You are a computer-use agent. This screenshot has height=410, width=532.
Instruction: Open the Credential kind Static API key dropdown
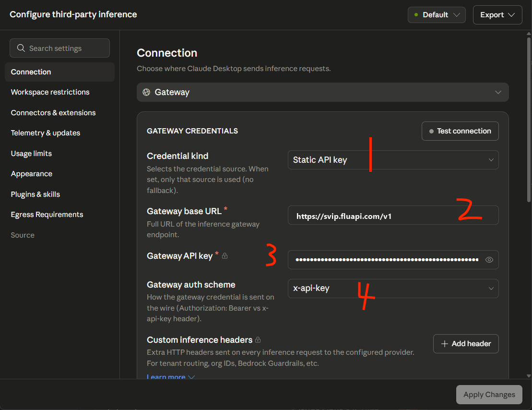tap(393, 160)
